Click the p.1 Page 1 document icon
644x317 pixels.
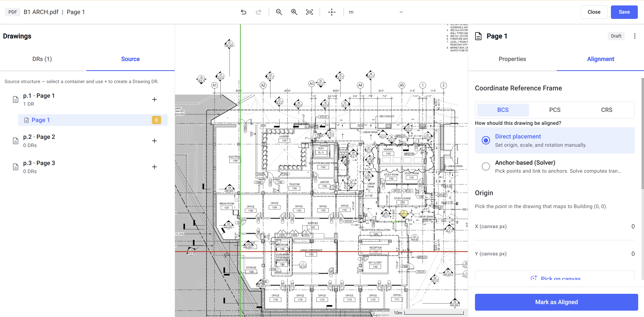[x=16, y=100]
